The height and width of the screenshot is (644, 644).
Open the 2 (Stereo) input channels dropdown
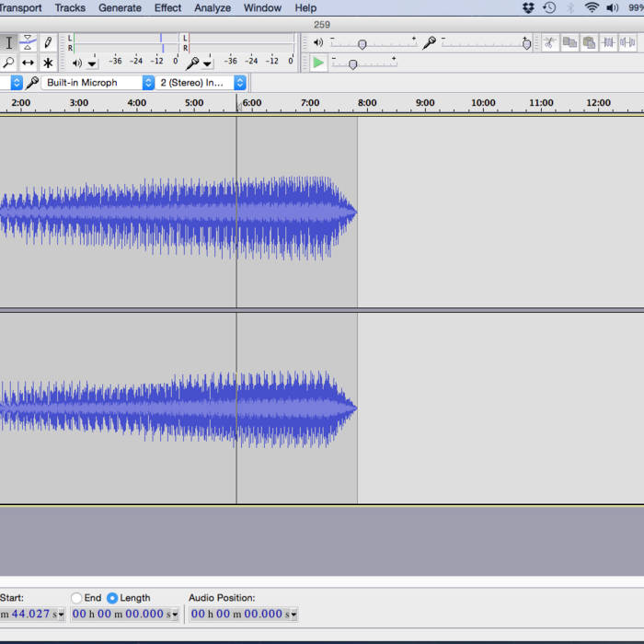tap(239, 83)
